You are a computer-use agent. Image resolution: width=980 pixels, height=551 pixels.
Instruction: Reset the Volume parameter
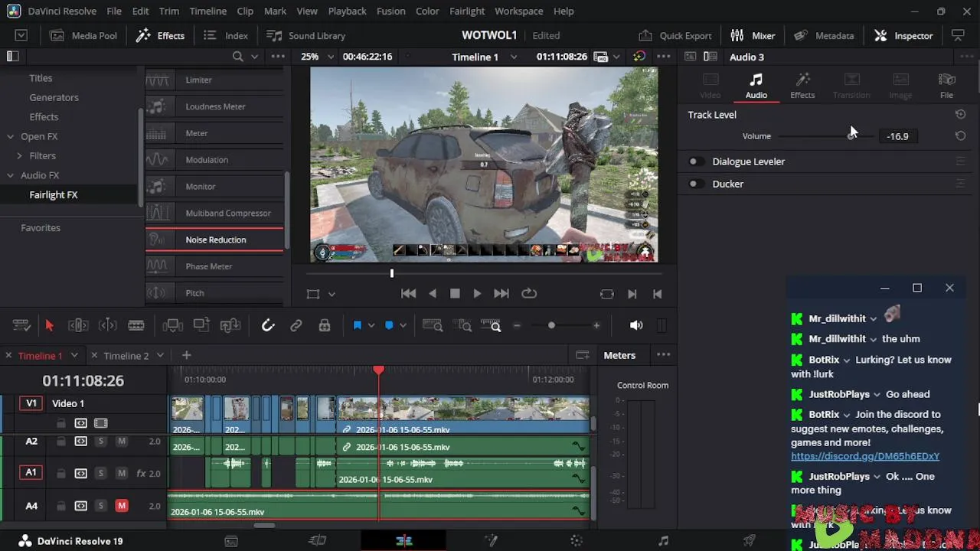coord(960,135)
